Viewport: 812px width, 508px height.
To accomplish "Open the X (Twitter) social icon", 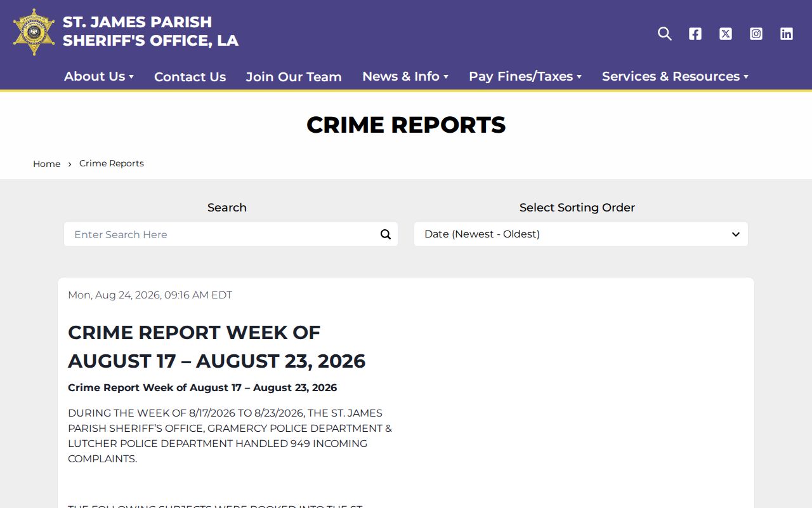I will click(x=726, y=34).
